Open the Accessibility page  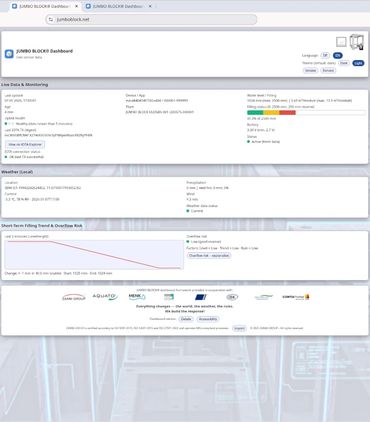click(x=208, y=319)
